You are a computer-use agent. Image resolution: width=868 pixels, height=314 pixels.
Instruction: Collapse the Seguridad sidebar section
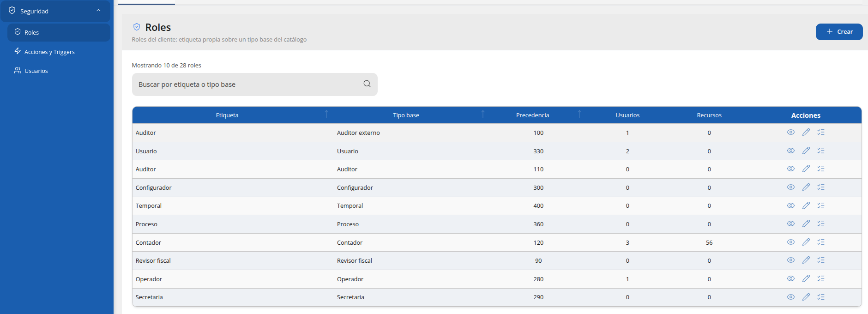98,11
